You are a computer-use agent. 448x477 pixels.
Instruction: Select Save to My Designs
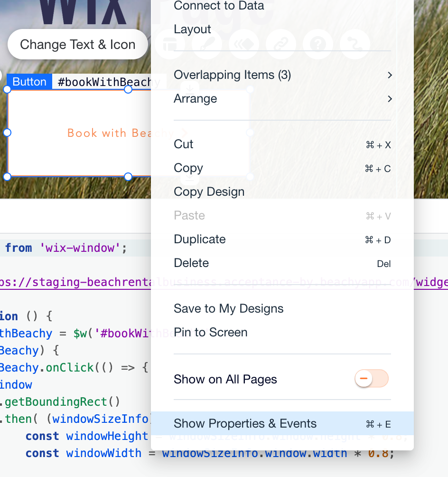[282, 308]
